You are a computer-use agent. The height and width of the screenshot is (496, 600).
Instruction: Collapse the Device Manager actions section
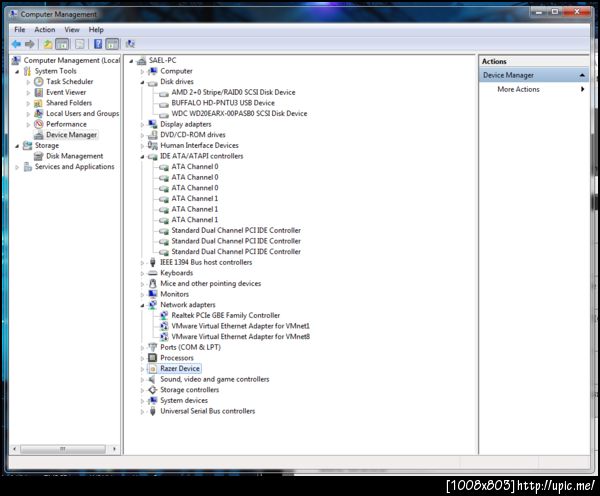[x=582, y=75]
